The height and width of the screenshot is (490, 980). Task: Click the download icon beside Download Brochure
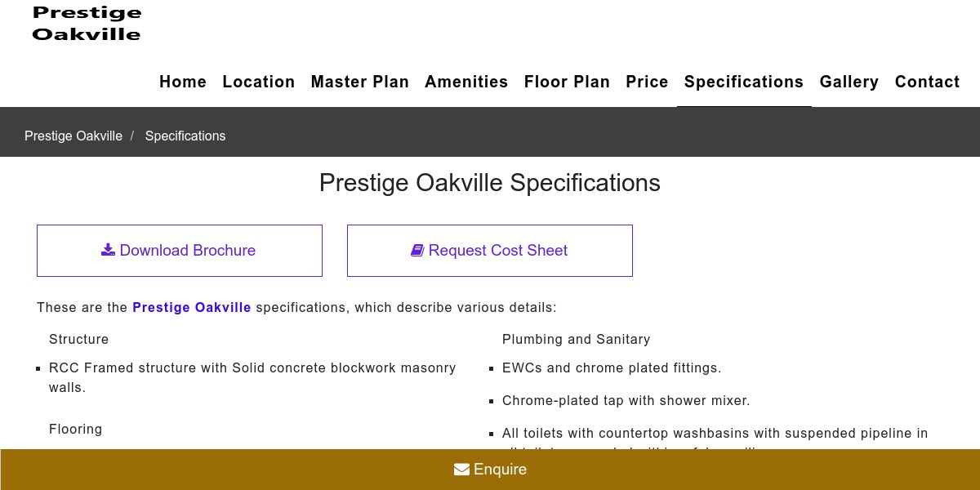click(x=108, y=250)
